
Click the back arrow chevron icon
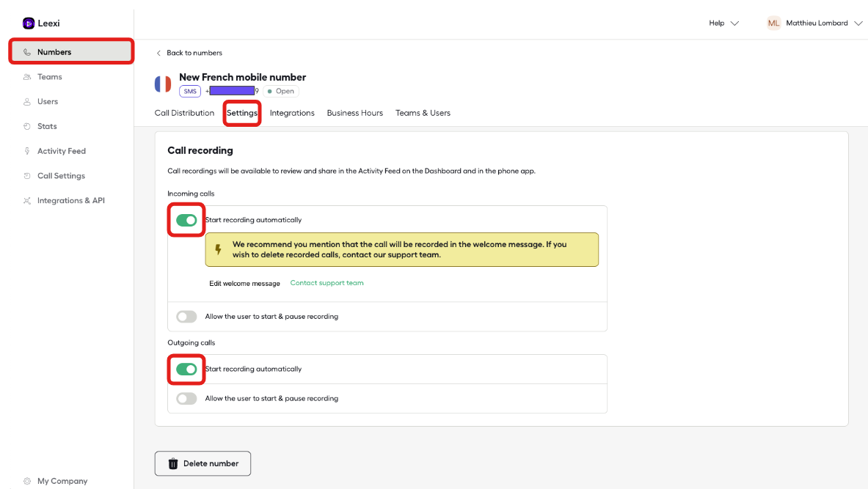(x=159, y=53)
